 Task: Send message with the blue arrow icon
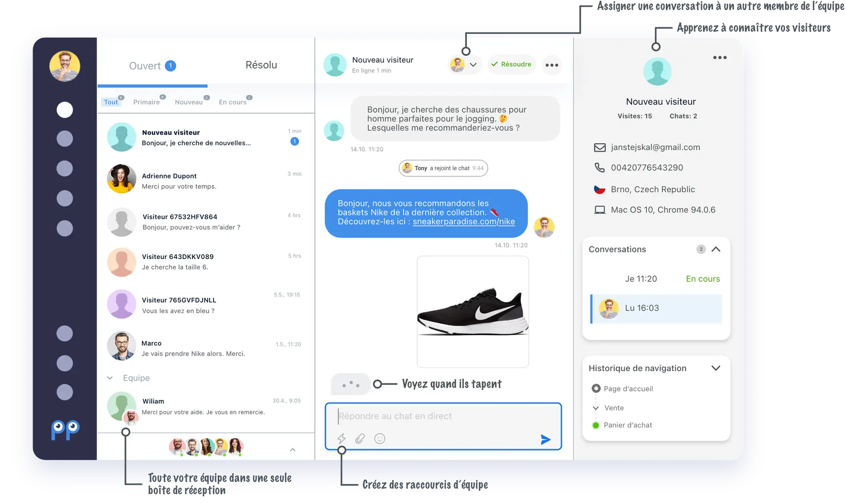click(545, 439)
